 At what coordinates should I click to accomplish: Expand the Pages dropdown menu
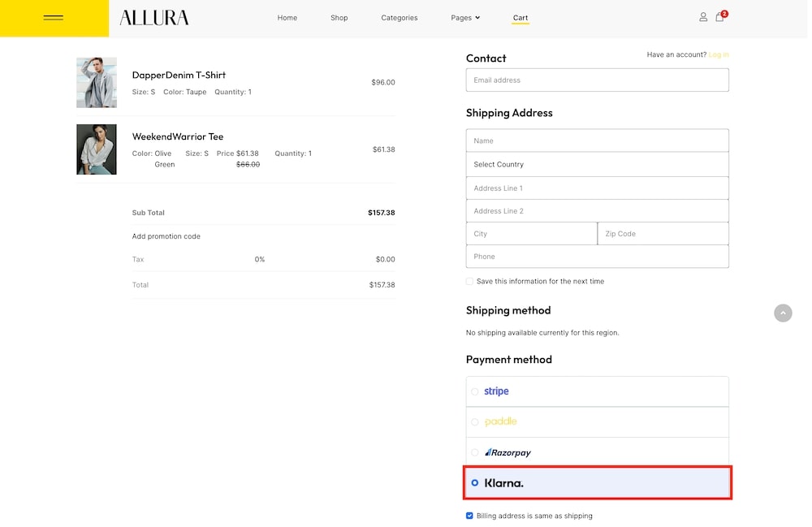tap(465, 18)
